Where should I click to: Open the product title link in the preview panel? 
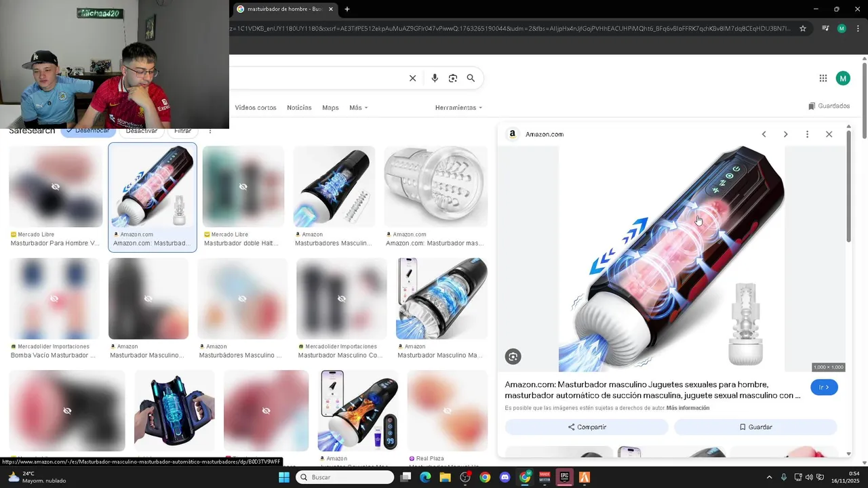(x=652, y=390)
